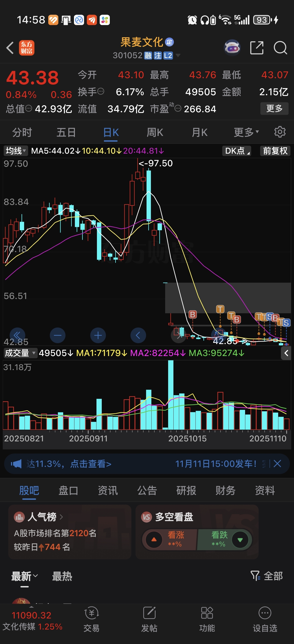Zoom in chart with plus button
Viewport: 294px width, 644px height.
point(98,335)
